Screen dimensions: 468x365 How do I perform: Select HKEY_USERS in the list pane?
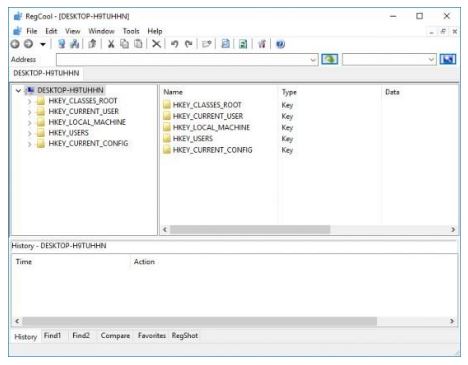pyautogui.click(x=193, y=138)
